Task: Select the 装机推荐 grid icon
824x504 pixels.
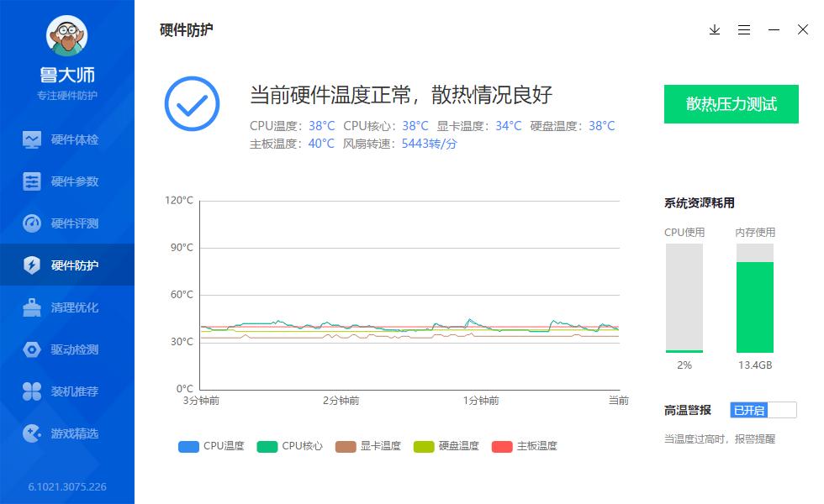Action: tap(30, 391)
